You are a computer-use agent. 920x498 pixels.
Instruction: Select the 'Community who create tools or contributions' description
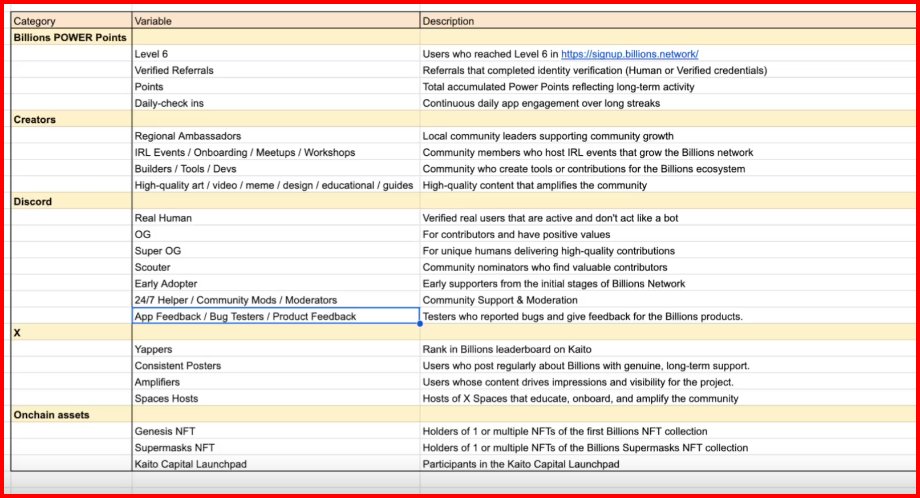668,168
